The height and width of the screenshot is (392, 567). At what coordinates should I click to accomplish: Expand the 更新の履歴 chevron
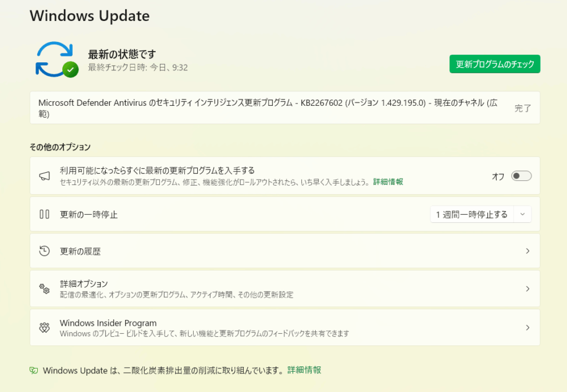527,251
